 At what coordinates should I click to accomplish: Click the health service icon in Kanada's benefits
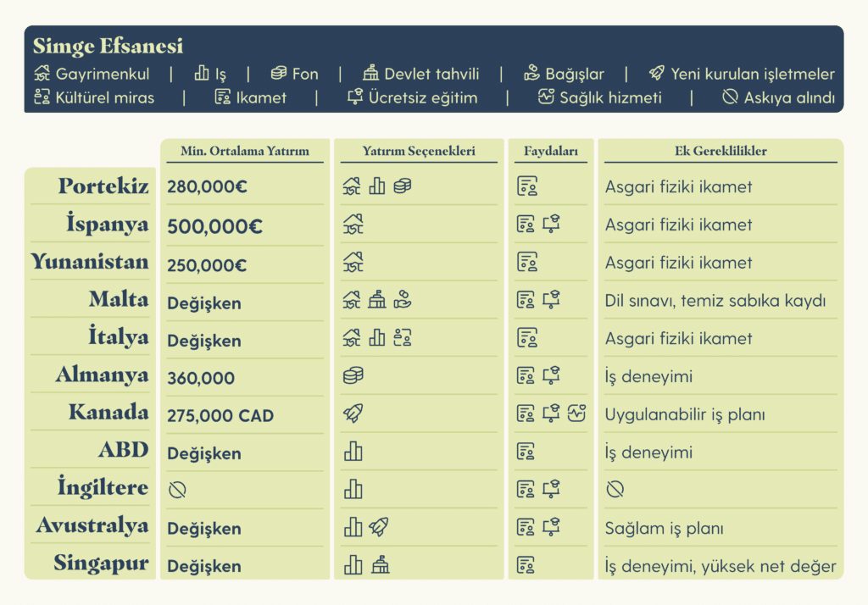click(576, 414)
